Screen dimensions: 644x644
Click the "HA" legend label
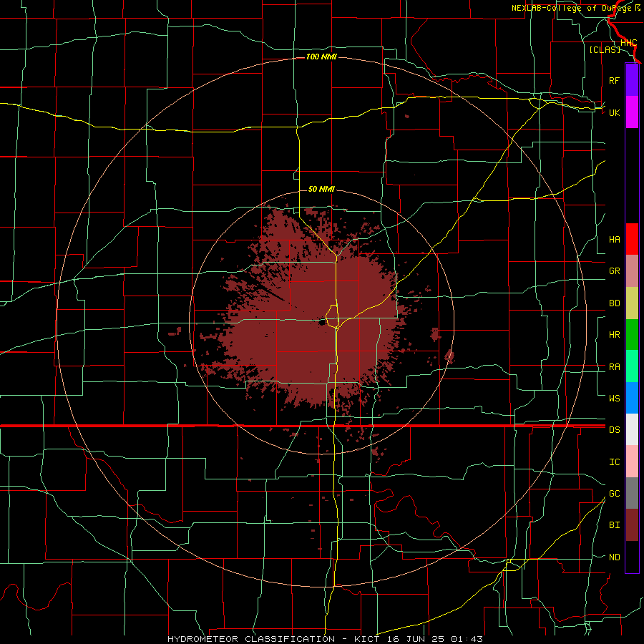(614, 240)
